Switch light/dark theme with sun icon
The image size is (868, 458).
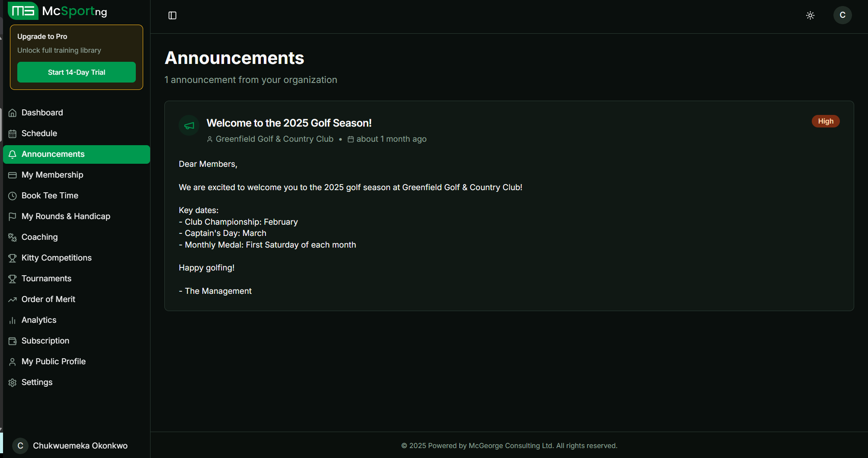(810, 16)
